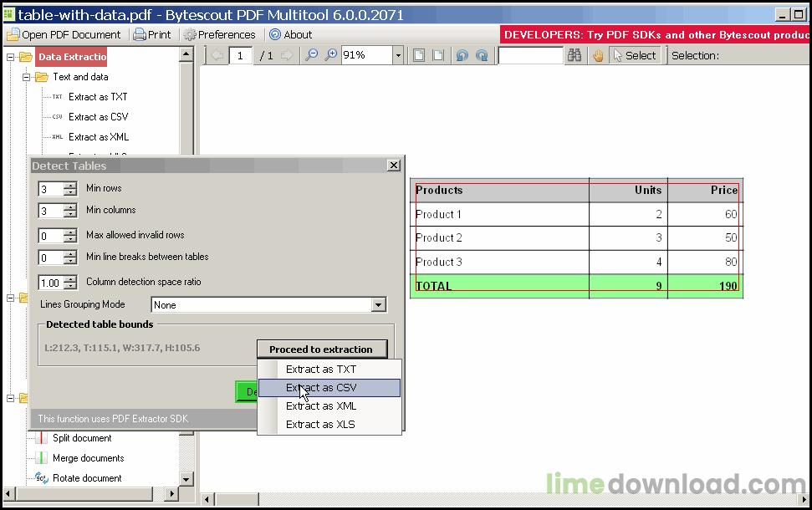Click the Proceed to extraction button
This screenshot has width=812, height=510.
pyautogui.click(x=322, y=349)
